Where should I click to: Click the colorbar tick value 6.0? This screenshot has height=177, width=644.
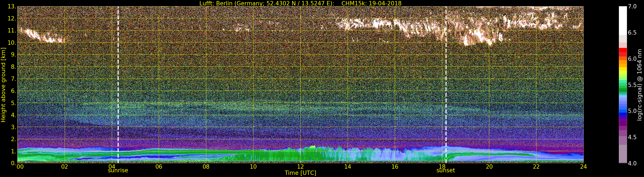coord(632,59)
